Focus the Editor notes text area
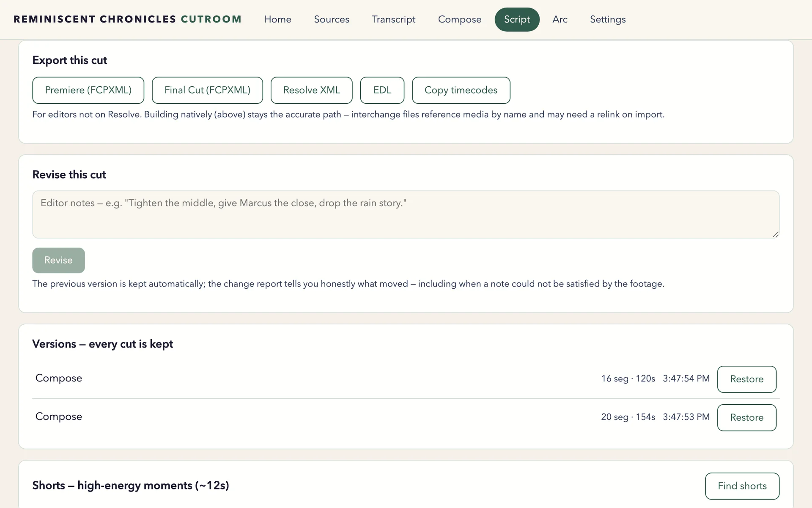This screenshot has height=508, width=812. 406,214
